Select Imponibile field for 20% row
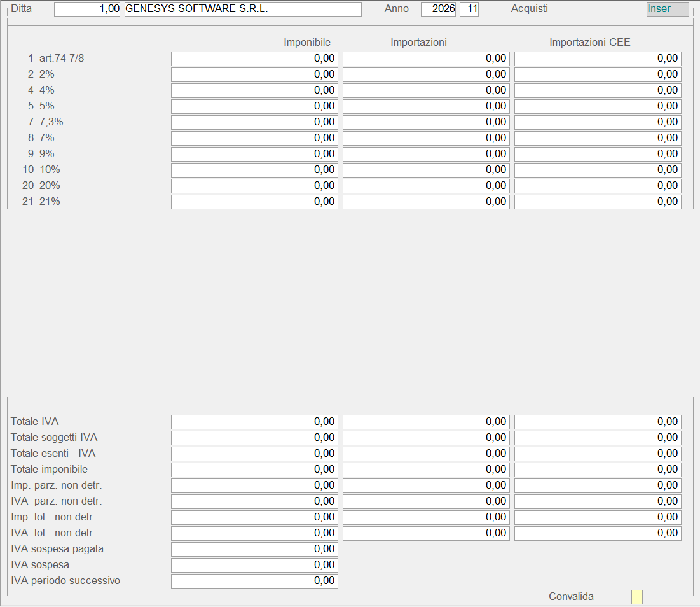This screenshot has width=700, height=607. point(254,186)
